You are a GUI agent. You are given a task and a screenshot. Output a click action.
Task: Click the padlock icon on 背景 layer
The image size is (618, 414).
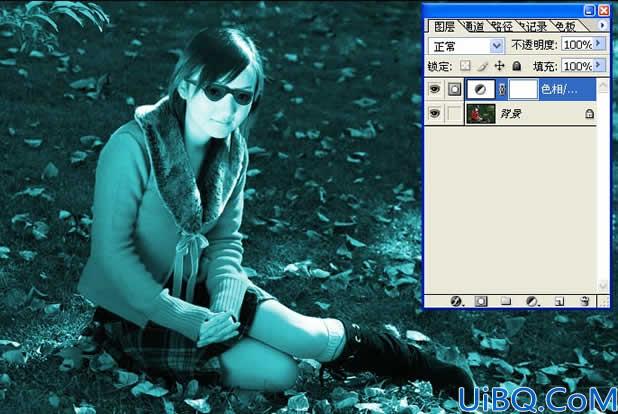pyautogui.click(x=590, y=114)
